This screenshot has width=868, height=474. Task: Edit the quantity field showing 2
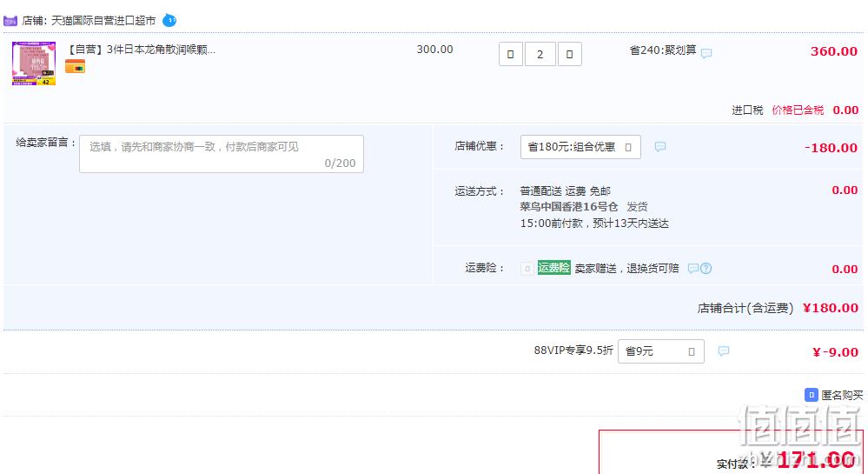(540, 54)
